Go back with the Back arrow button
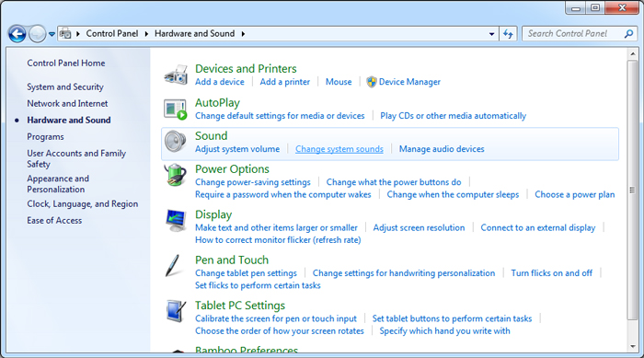The image size is (644, 358). tap(17, 34)
